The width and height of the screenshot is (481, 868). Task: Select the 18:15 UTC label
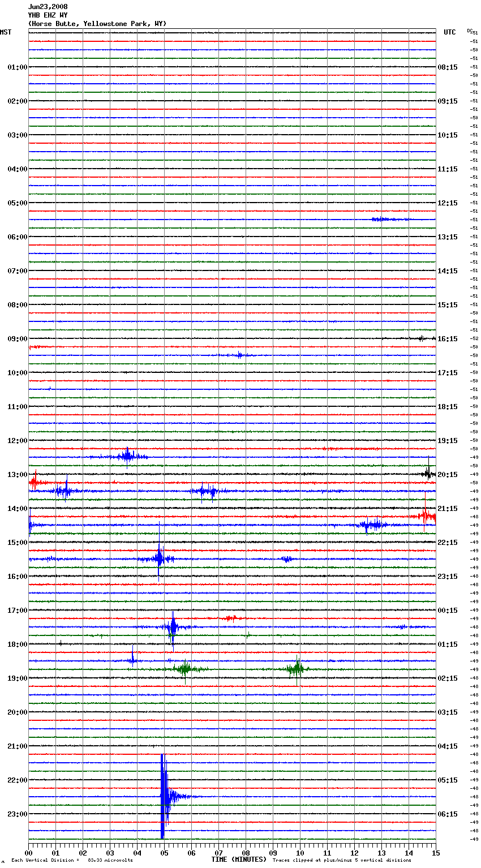point(448,407)
